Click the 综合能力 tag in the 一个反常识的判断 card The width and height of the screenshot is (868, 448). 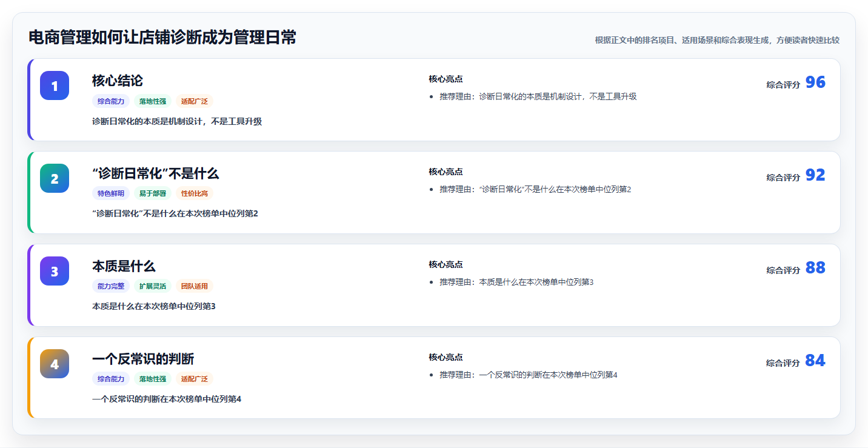(111, 379)
